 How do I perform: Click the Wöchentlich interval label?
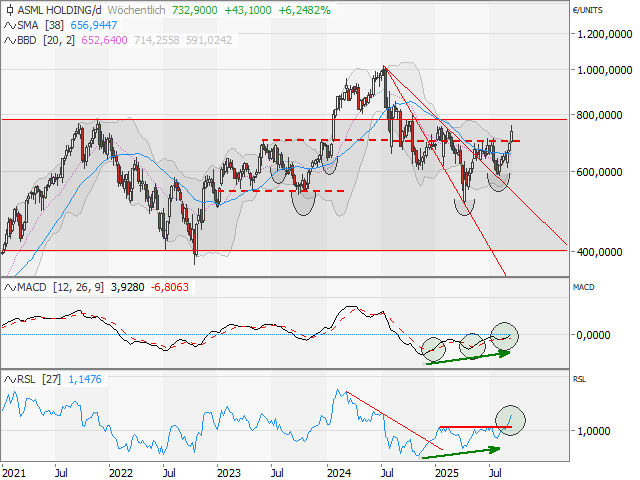point(136,10)
